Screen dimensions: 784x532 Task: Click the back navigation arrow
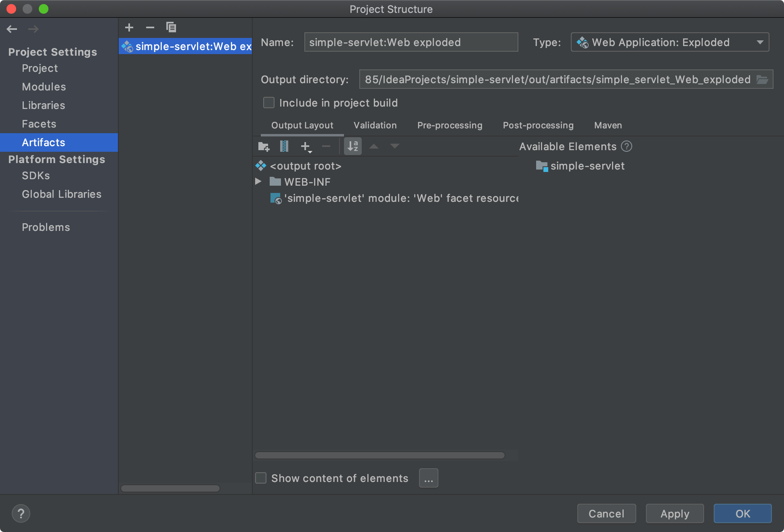coord(12,29)
